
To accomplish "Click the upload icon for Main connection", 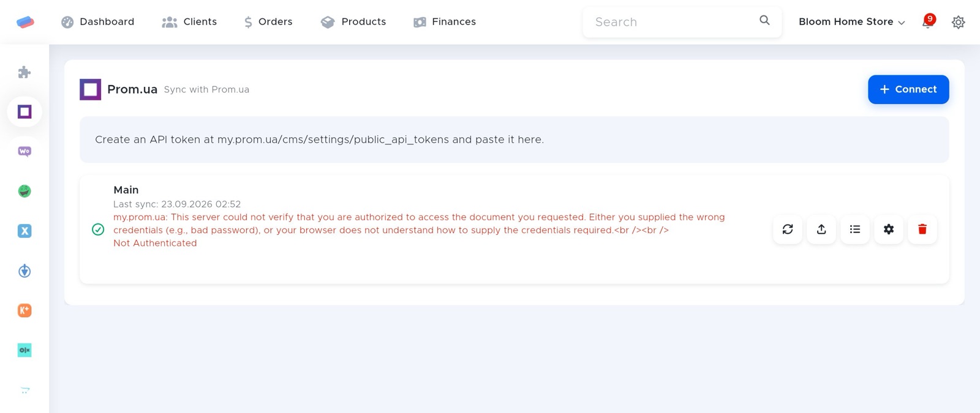I will 821,229.
